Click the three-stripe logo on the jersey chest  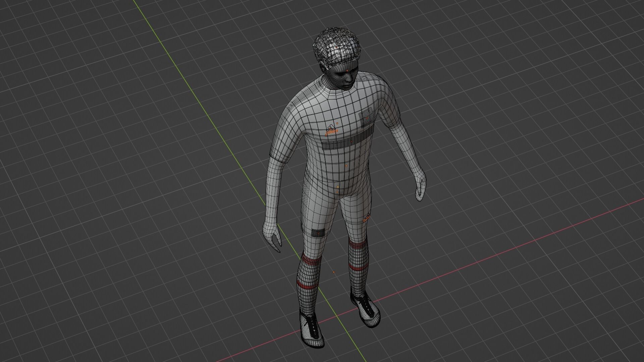[x=331, y=130]
